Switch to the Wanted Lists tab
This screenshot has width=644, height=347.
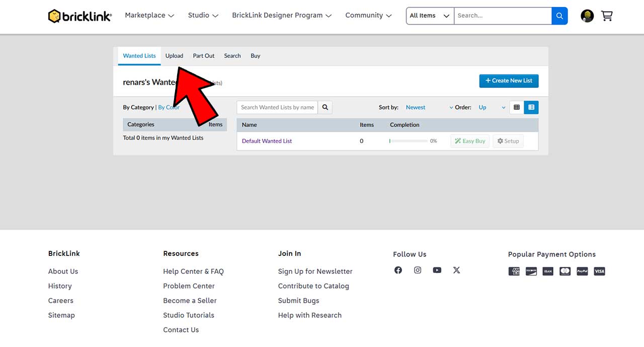click(139, 56)
